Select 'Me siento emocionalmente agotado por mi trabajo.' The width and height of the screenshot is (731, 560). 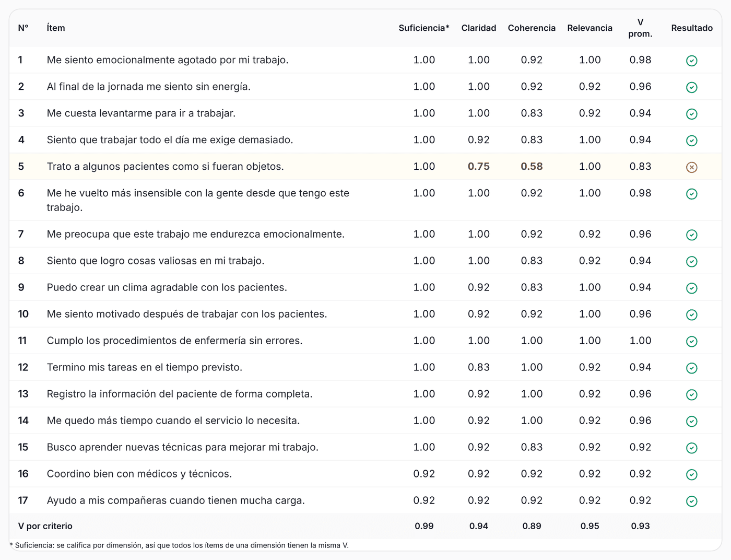pos(168,60)
